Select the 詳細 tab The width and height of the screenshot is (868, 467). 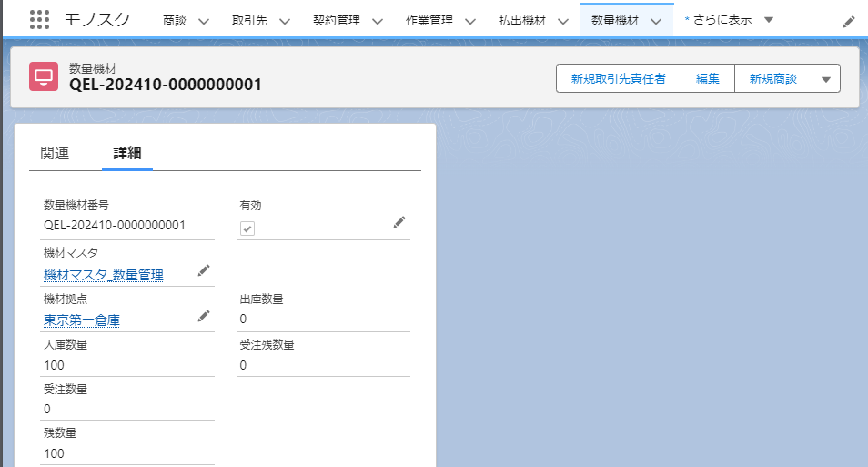[x=126, y=153]
